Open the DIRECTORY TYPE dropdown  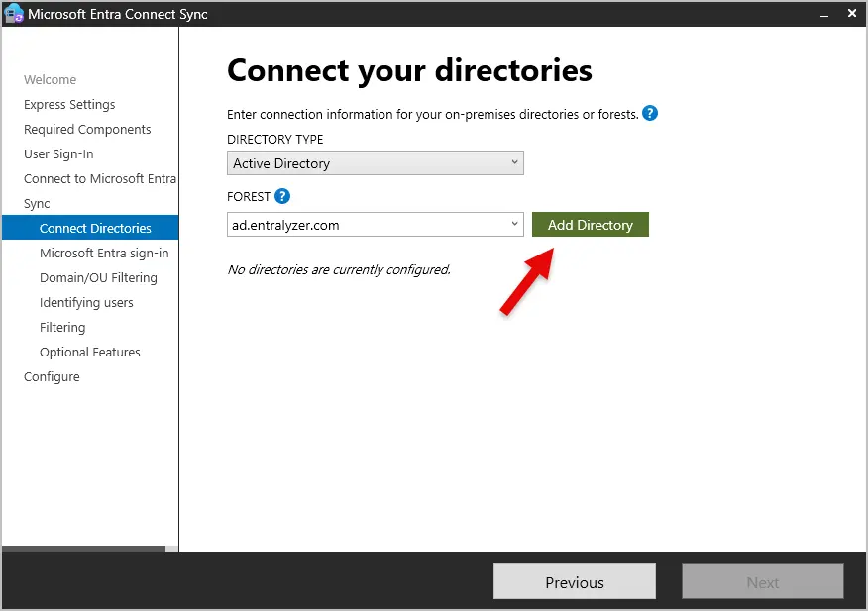coord(375,163)
